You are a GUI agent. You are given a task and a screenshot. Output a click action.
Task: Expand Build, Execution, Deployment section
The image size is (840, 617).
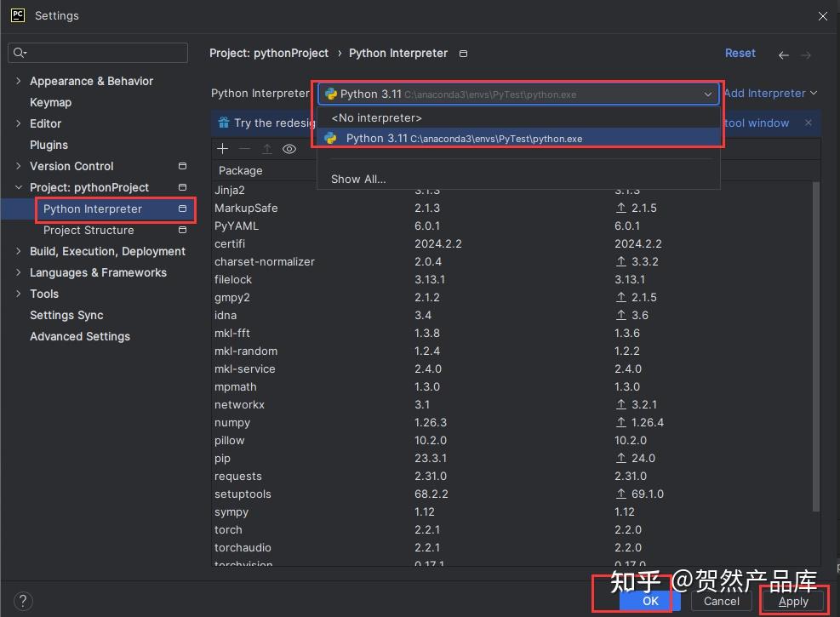pos(18,251)
